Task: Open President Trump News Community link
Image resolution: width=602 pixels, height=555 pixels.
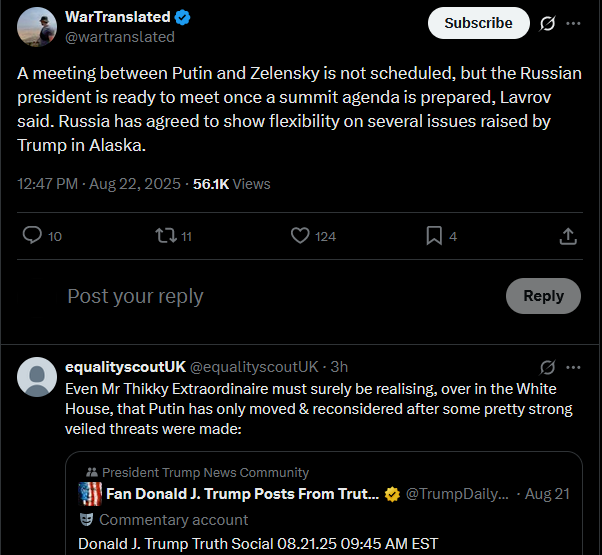Action: pos(205,472)
